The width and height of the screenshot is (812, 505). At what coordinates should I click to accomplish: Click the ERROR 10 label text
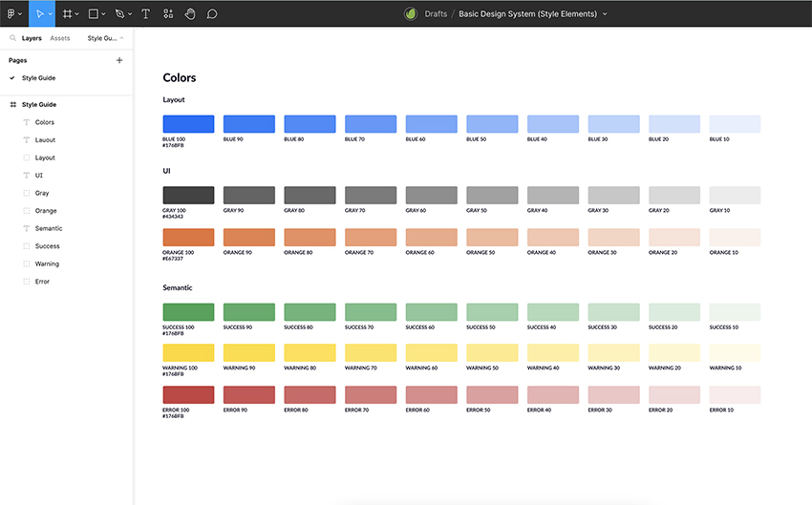721,410
